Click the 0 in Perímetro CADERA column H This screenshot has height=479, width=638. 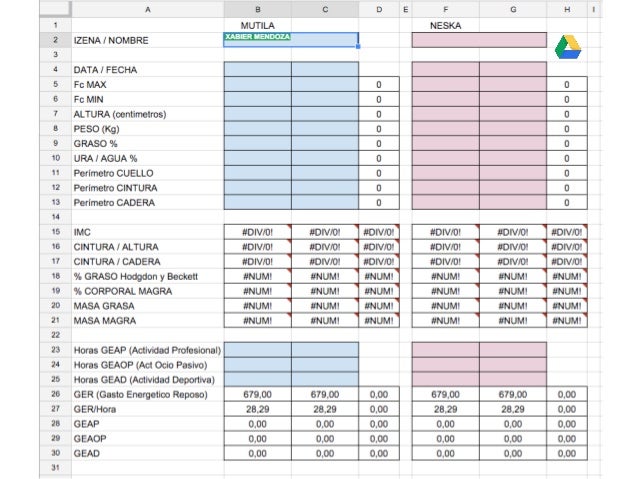pyautogui.click(x=567, y=203)
